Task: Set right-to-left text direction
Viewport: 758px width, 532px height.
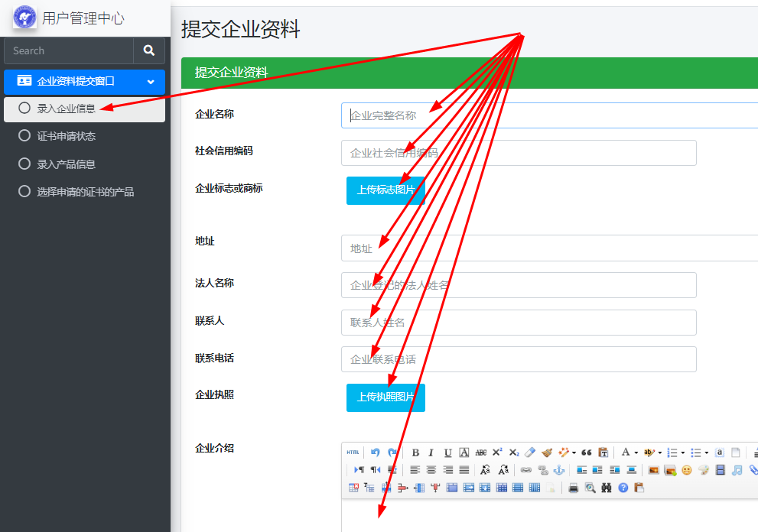Action: [x=376, y=470]
